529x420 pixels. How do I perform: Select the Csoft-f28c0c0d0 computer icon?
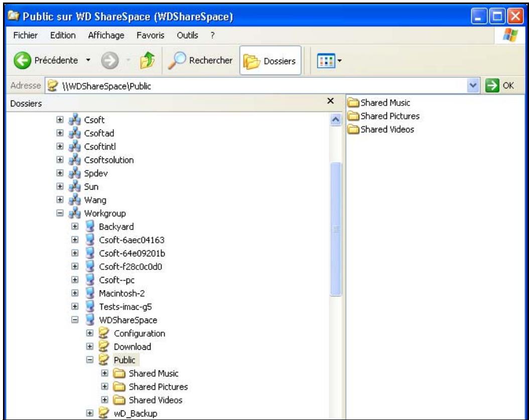[90, 266]
